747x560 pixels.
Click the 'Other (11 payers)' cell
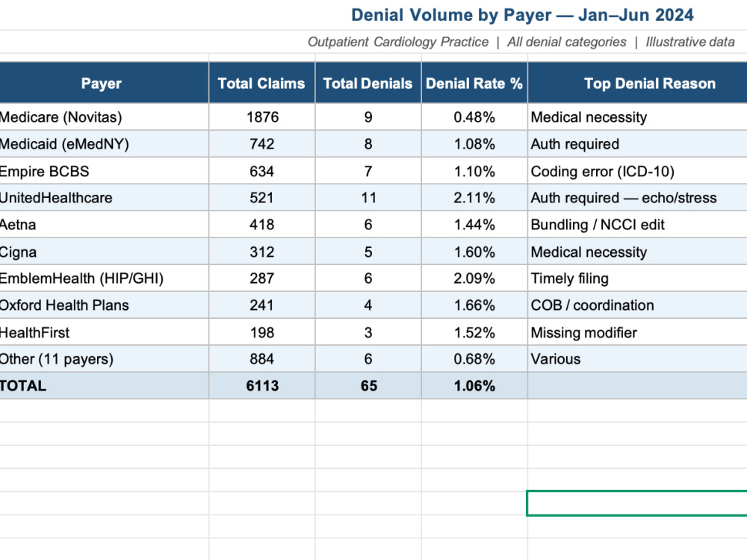[104, 358]
